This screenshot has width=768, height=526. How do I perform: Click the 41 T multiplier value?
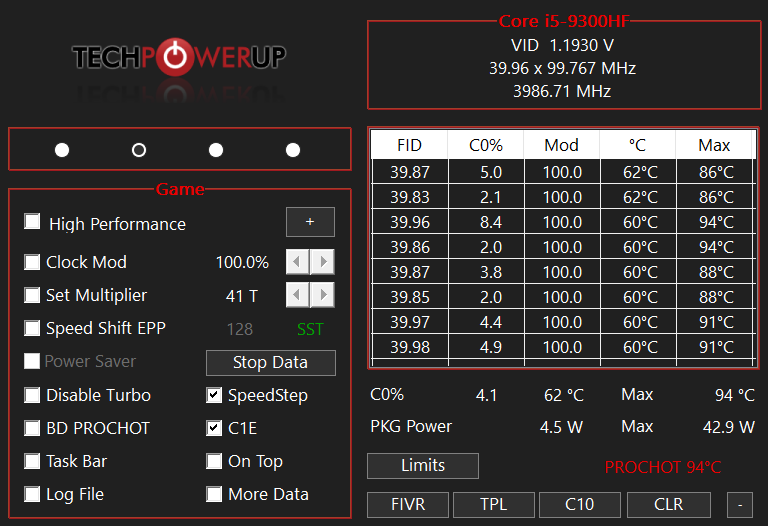pos(241,296)
